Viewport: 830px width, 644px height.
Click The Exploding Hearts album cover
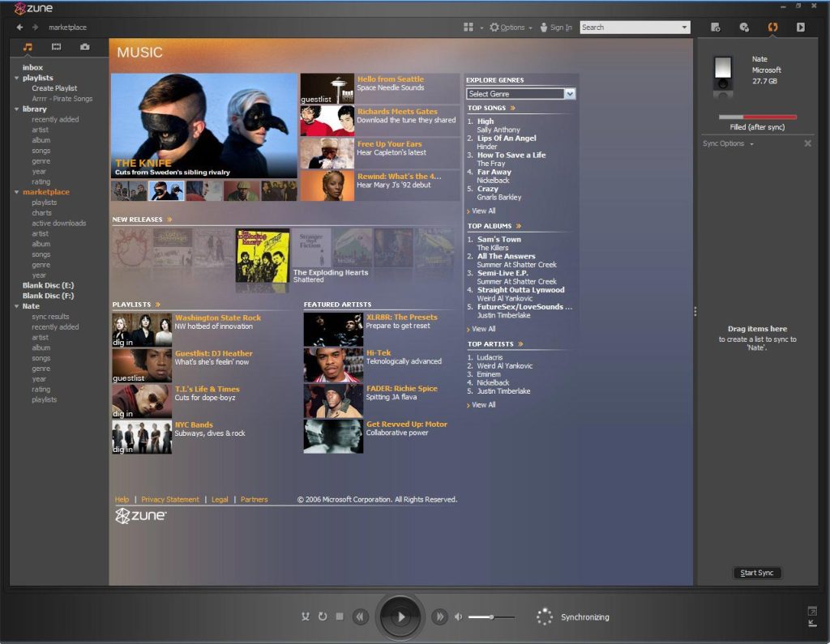pos(263,256)
